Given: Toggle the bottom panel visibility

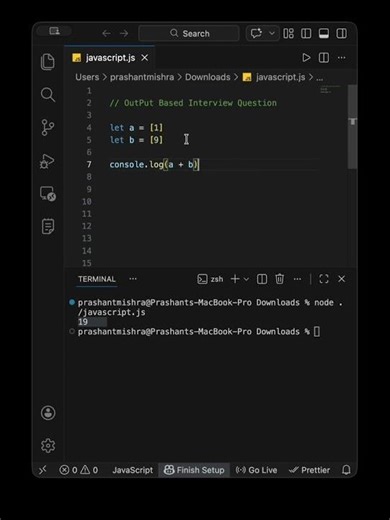Looking at the screenshot, I should [x=324, y=33].
